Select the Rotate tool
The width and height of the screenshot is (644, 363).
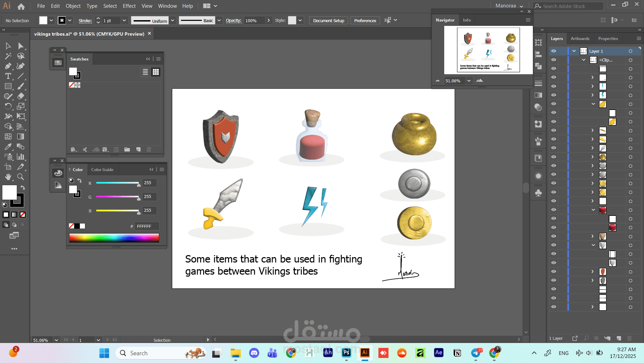click(8, 106)
